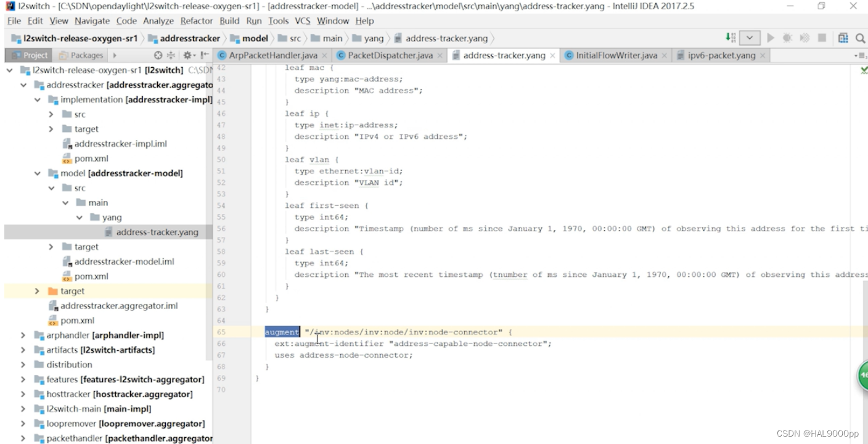868x444 pixels.
Task: Select the packethandler module
Action: pyautogui.click(x=123, y=438)
